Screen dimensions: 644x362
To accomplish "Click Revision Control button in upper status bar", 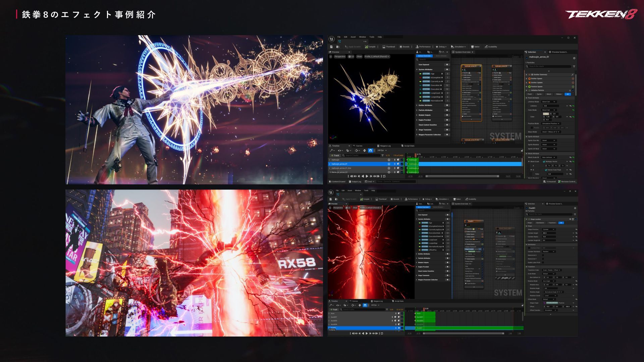I will [x=567, y=182].
